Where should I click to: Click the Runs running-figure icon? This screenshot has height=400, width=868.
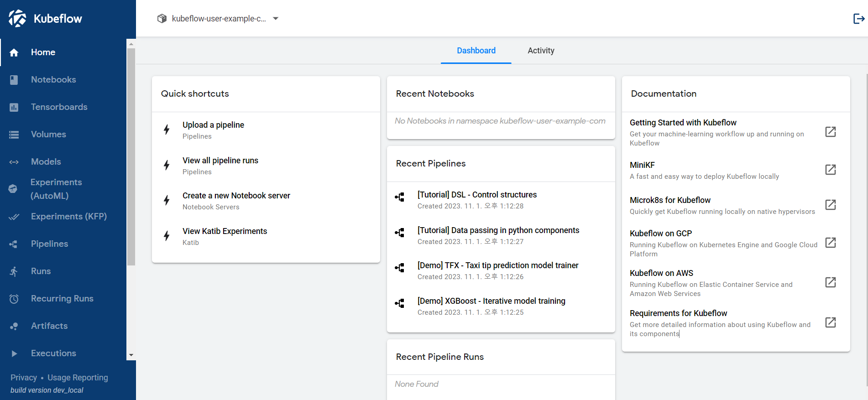14,271
